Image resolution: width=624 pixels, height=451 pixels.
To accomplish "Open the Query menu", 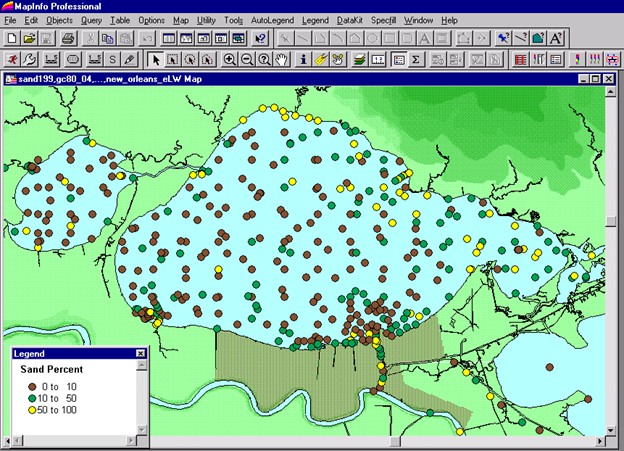I will click(x=91, y=20).
